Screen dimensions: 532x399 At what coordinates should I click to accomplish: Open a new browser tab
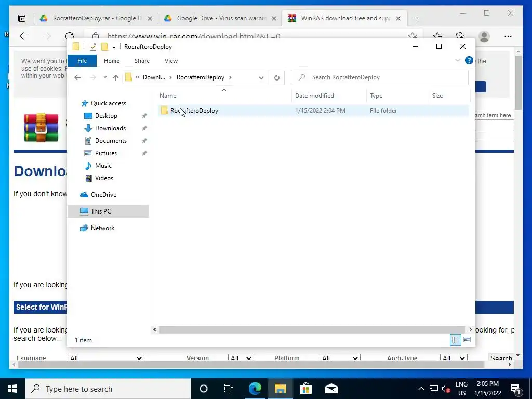(416, 18)
